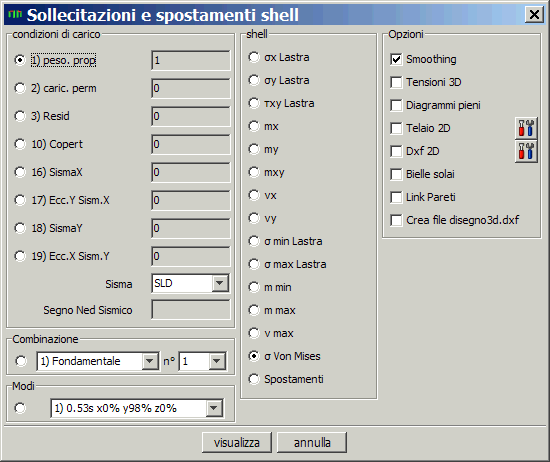The height and width of the screenshot is (462, 550).
Task: Enable the Diagrammi pieni checkbox
Action: click(396, 105)
